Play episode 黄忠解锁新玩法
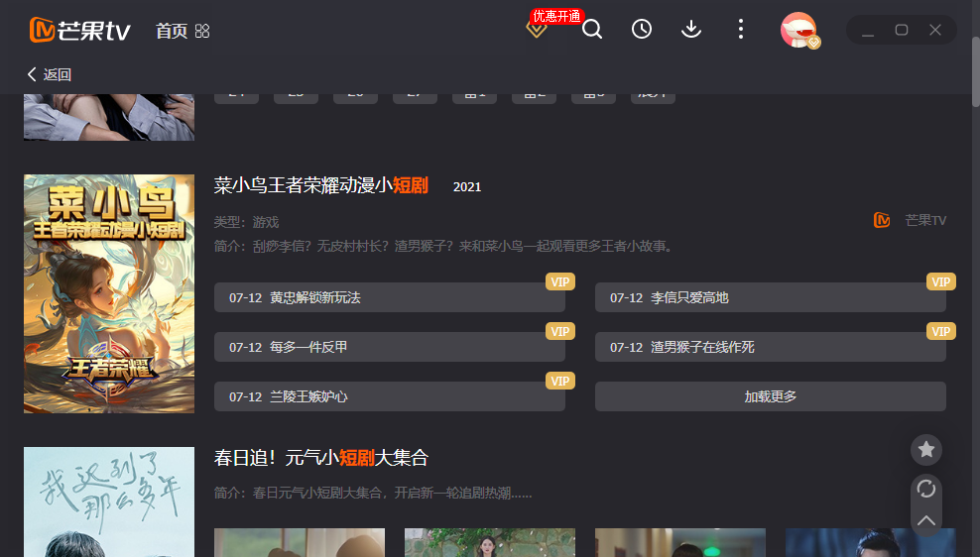The width and height of the screenshot is (980, 557). (390, 297)
